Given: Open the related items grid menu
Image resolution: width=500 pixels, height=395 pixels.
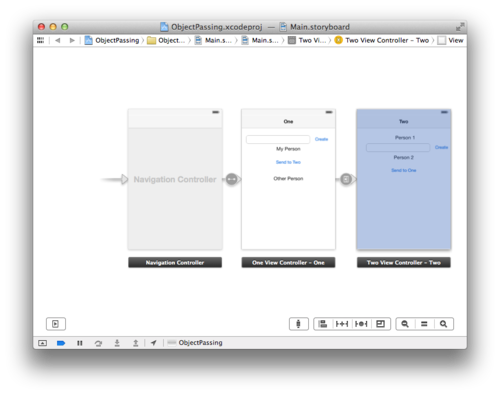Looking at the screenshot, I should [40, 40].
